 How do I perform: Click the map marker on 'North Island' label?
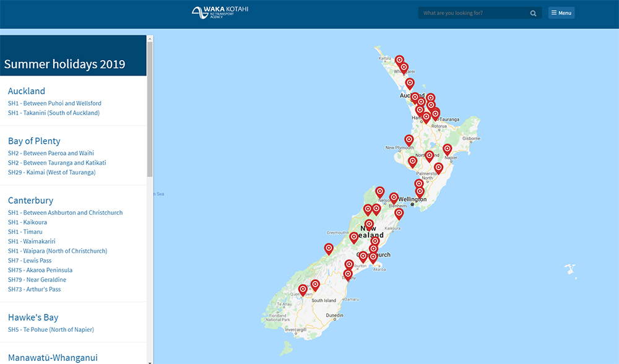pyautogui.click(x=430, y=157)
